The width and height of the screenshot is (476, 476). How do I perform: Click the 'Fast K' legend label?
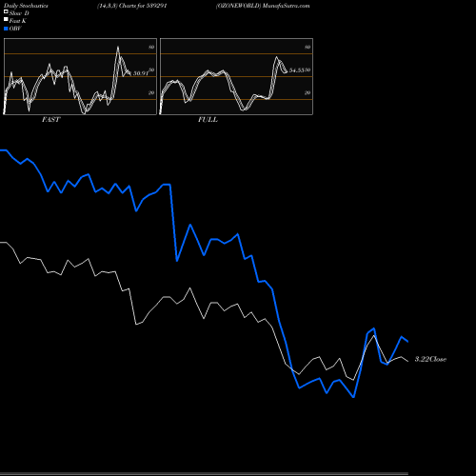(x=18, y=21)
